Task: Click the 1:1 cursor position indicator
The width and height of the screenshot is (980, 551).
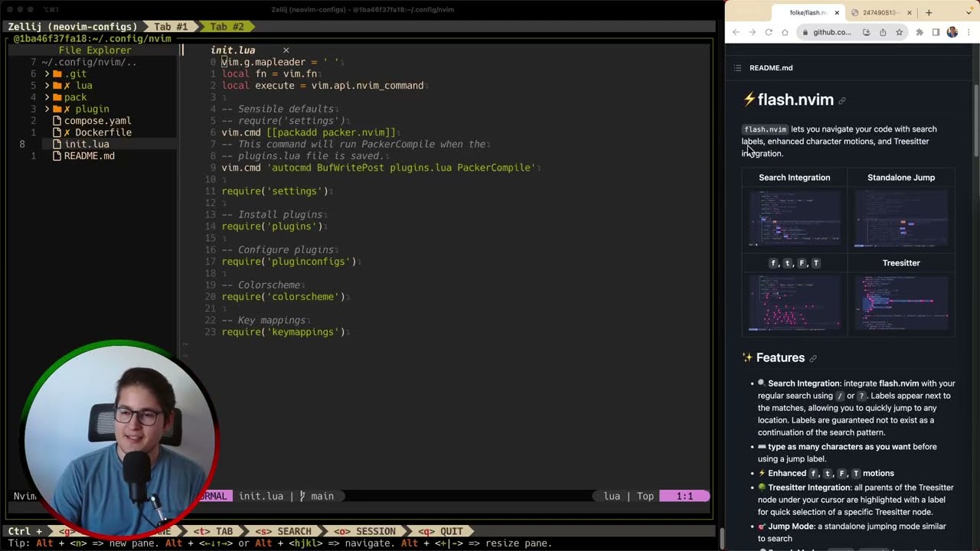Action: tap(684, 496)
